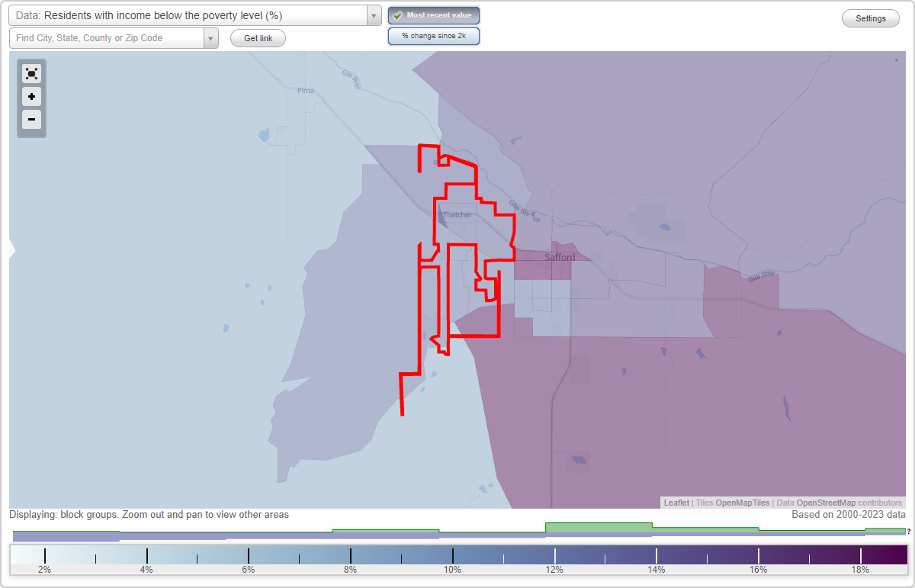The width and height of the screenshot is (915, 588).
Task: Expand the city search dropdown arrow
Action: coord(210,37)
